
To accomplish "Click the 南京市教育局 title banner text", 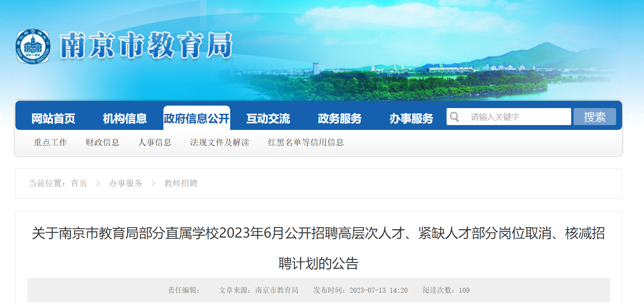I will (x=146, y=45).
